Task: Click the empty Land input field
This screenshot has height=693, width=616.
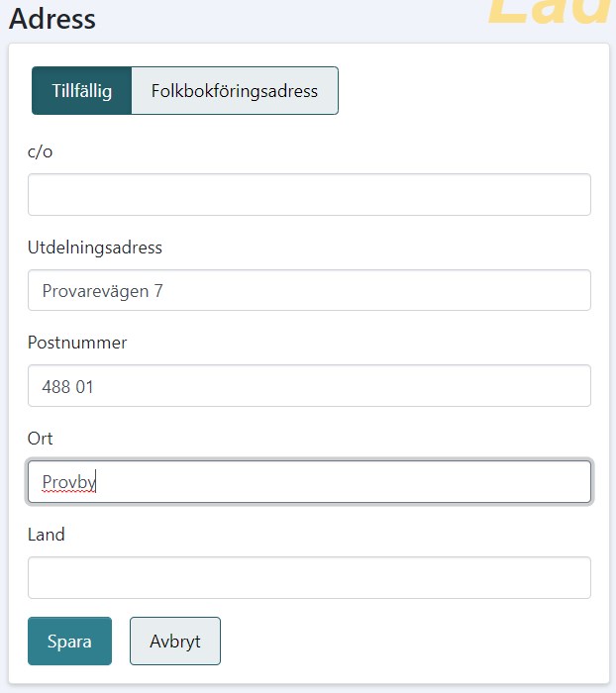Action: (x=309, y=578)
